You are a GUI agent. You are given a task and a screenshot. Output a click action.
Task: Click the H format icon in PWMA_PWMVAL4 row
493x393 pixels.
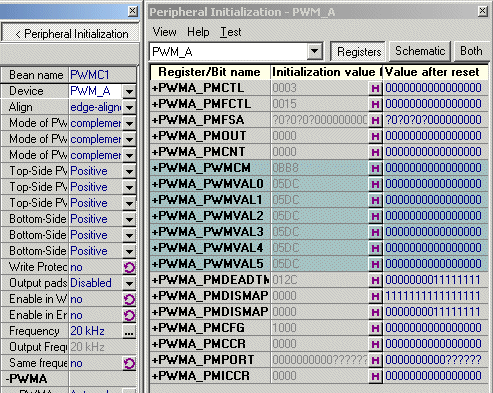point(375,248)
